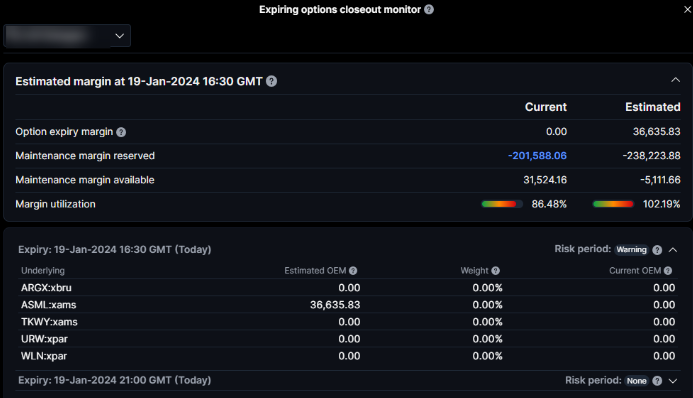Click help icon next to None risk period
This screenshot has width=693, height=398.
[x=657, y=381]
